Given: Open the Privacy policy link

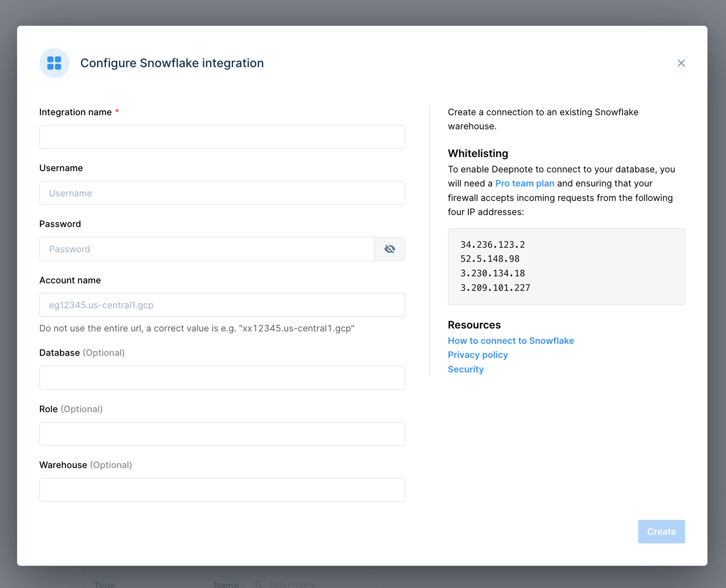Looking at the screenshot, I should tap(478, 355).
